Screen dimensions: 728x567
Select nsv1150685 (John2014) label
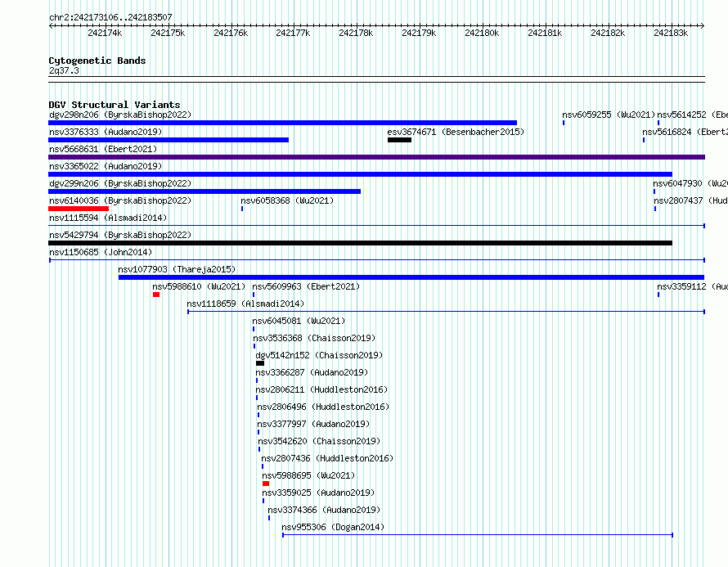pos(101,252)
